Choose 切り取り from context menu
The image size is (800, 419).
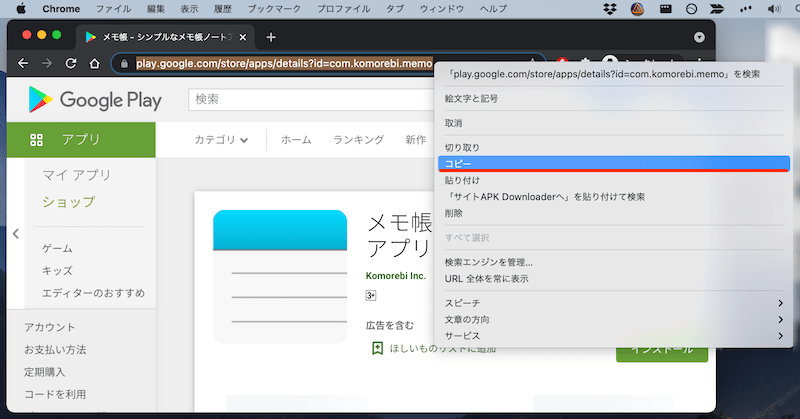(614, 147)
